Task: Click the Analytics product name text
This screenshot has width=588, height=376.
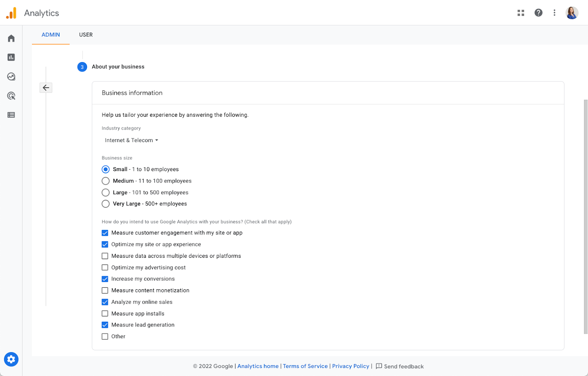Action: point(42,13)
